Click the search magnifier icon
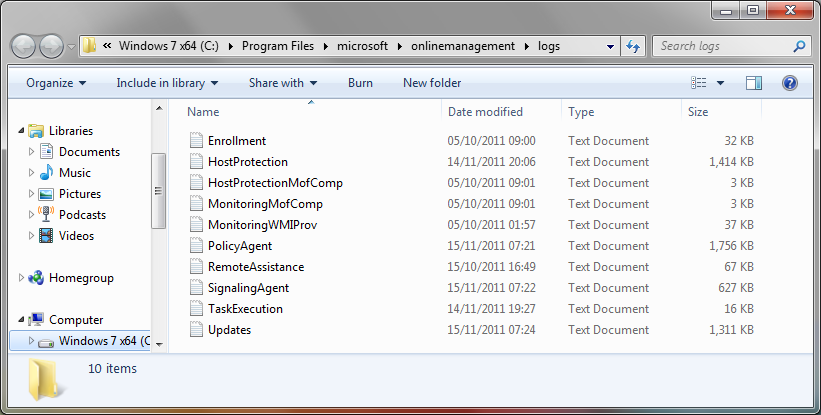This screenshot has height=415, width=821. click(x=799, y=46)
